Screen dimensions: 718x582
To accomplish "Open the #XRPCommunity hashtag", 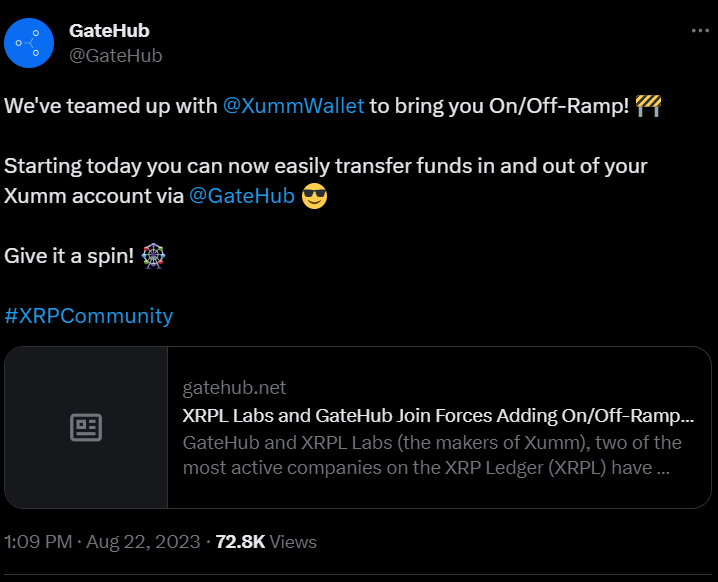I will coord(89,316).
